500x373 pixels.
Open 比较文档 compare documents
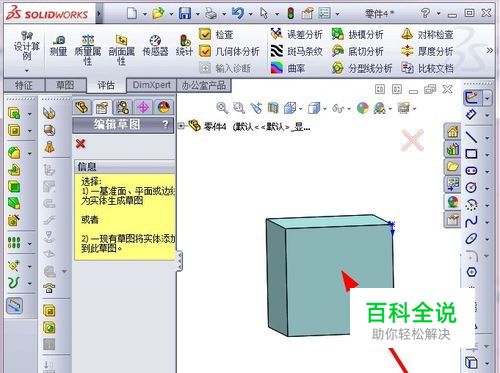click(427, 68)
